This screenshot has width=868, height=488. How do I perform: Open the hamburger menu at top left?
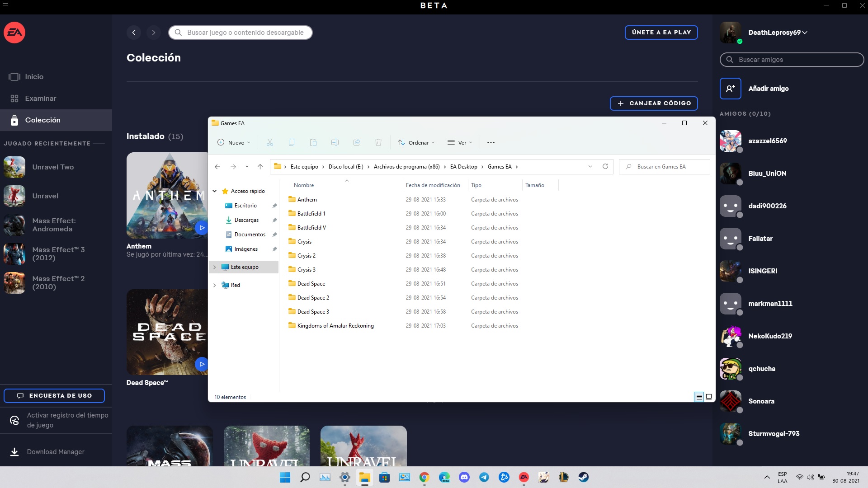[5, 5]
